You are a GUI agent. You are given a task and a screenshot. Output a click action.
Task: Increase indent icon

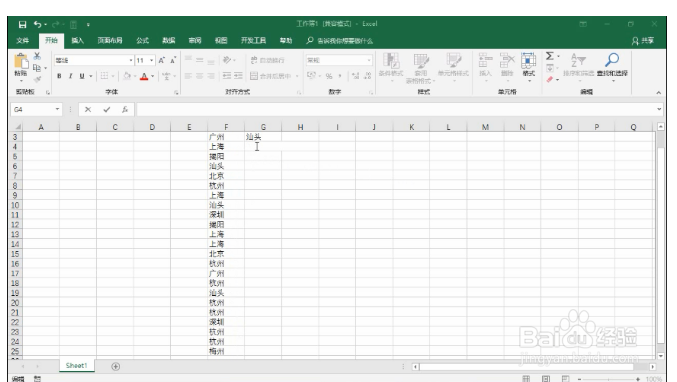click(x=238, y=76)
